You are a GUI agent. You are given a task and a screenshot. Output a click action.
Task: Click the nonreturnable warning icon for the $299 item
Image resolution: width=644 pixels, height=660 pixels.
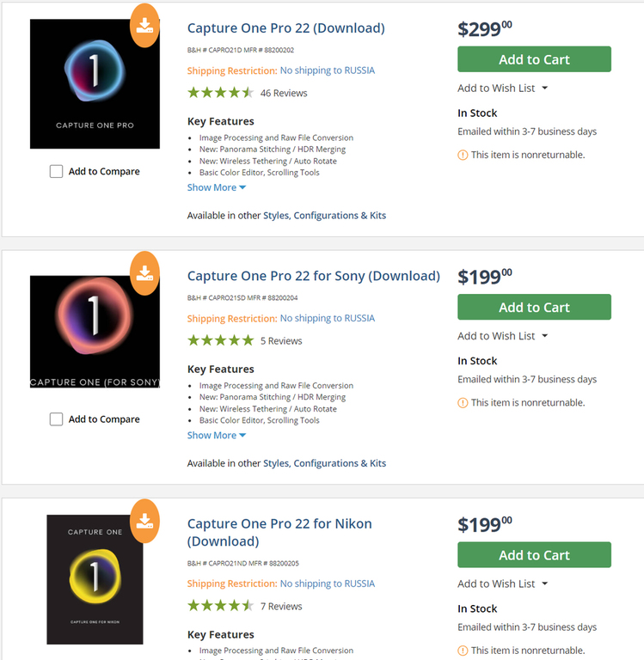(463, 155)
